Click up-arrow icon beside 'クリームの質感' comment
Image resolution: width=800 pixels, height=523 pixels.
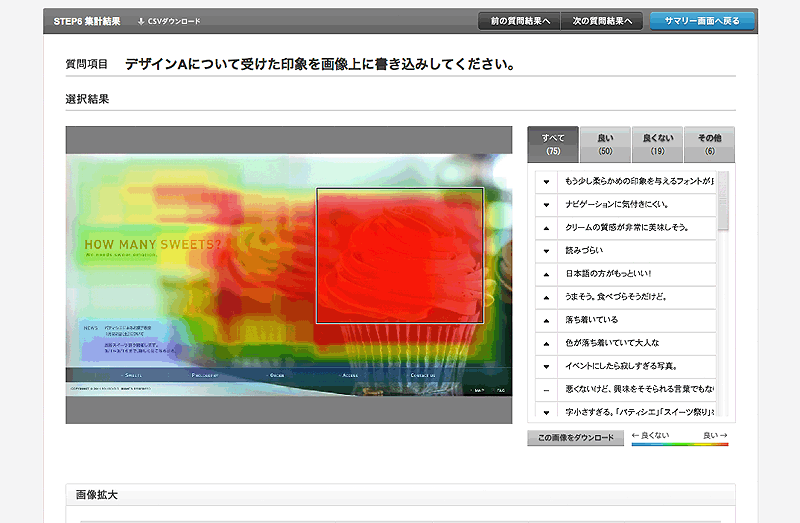point(546,228)
